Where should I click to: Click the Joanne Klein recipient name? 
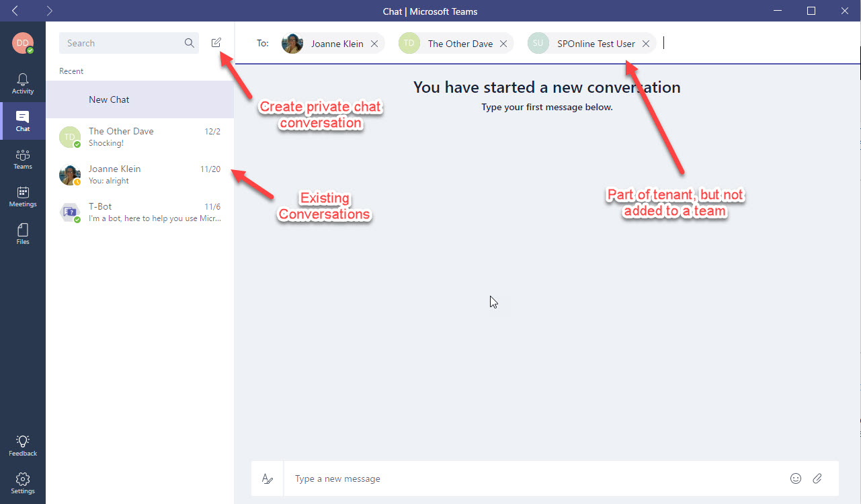[337, 44]
